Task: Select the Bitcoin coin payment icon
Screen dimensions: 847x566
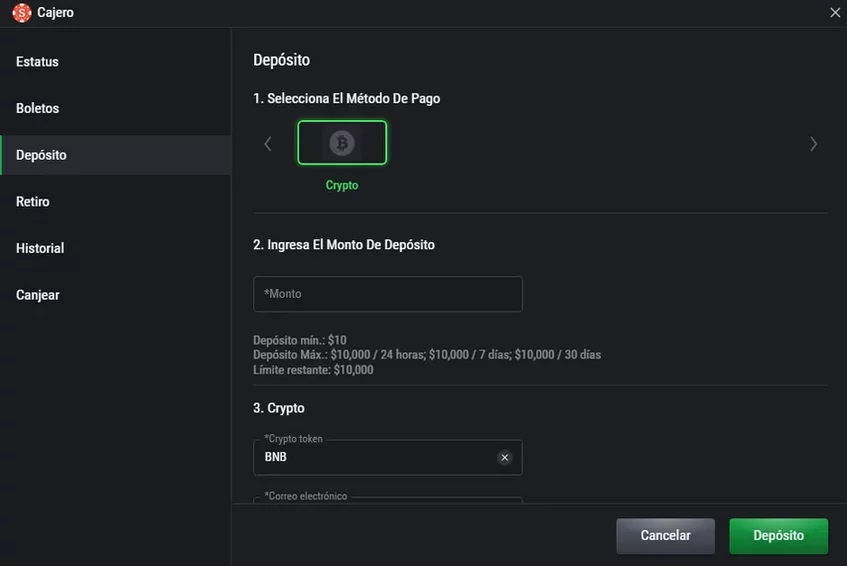Action: coord(342,143)
